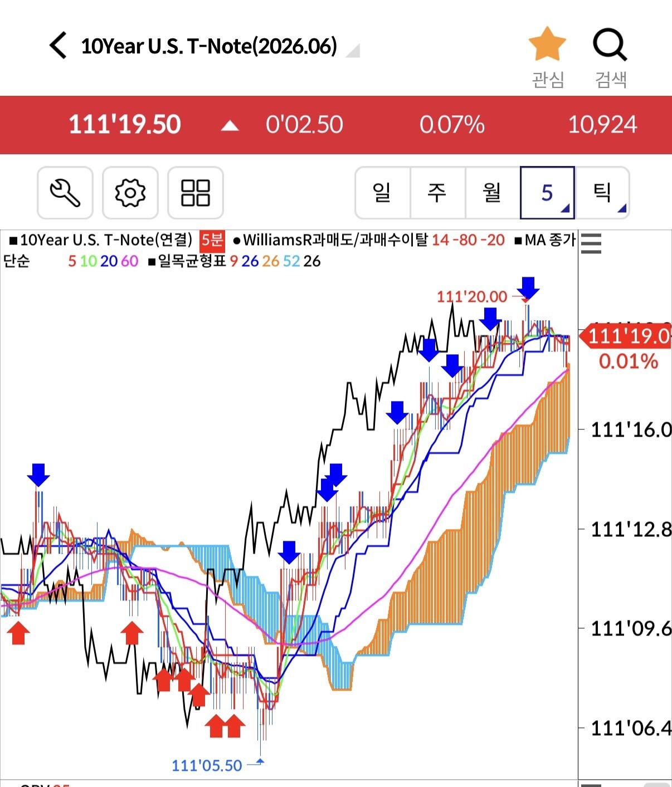Image resolution: width=672 pixels, height=787 pixels.
Task: Click the 111'06.4 price axis label
Action: [x=631, y=728]
